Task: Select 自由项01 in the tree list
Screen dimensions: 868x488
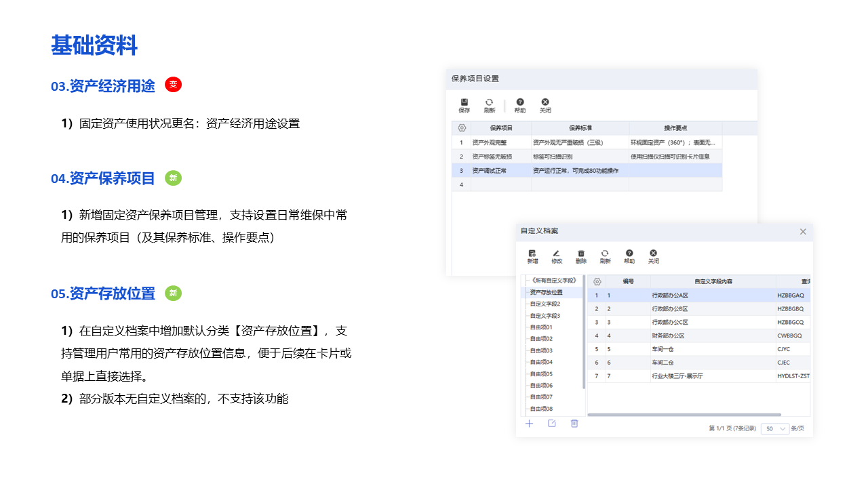Action: pyautogui.click(x=541, y=327)
